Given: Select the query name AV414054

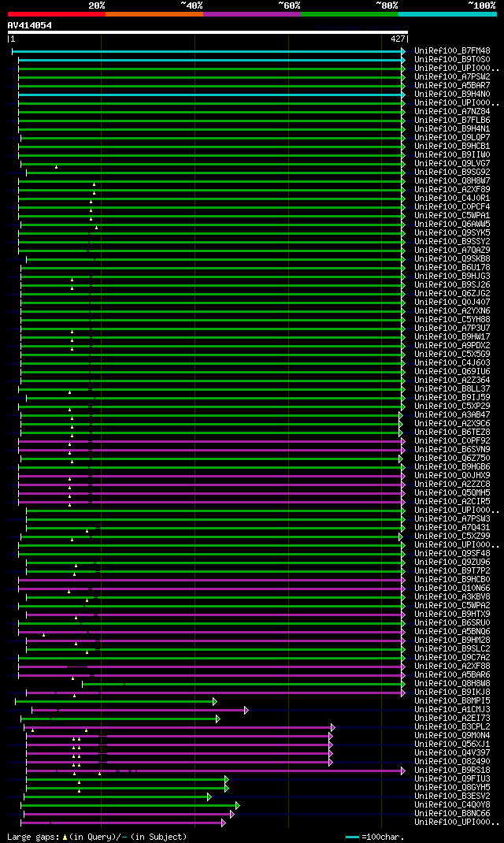Looking at the screenshot, I should (30, 25).
